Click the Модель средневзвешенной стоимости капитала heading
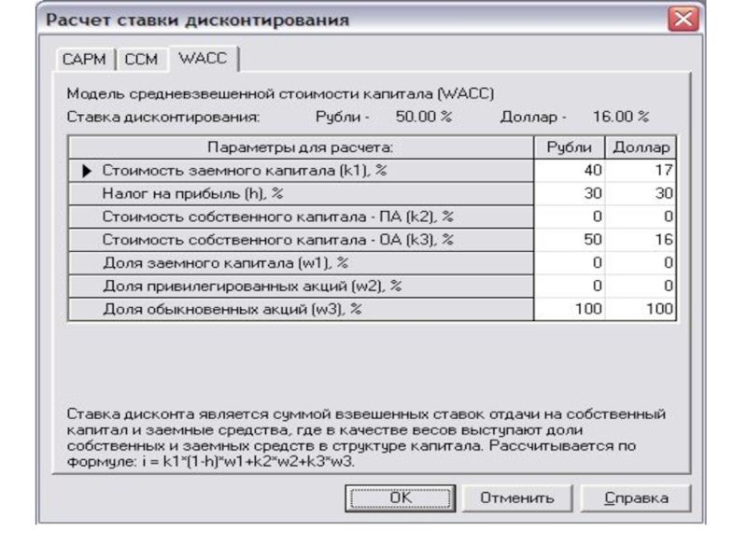Image resolution: width=747 pixels, height=560 pixels. point(280,93)
